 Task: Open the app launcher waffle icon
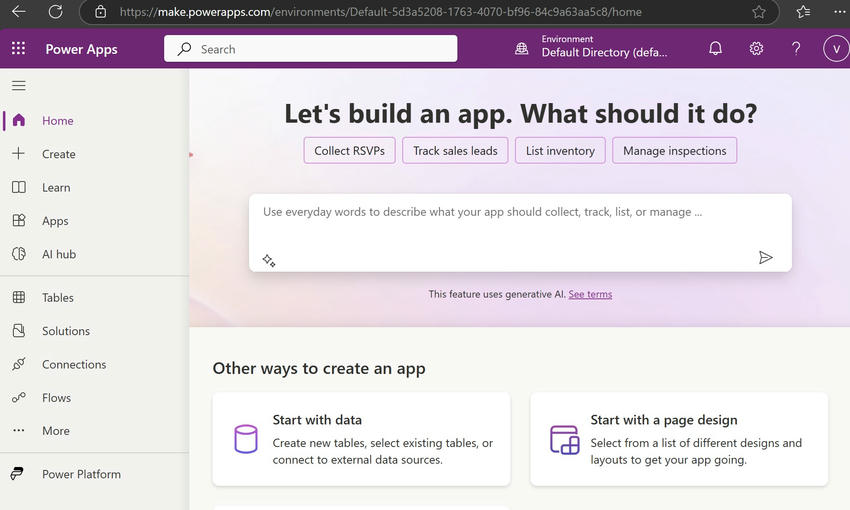pyautogui.click(x=18, y=48)
